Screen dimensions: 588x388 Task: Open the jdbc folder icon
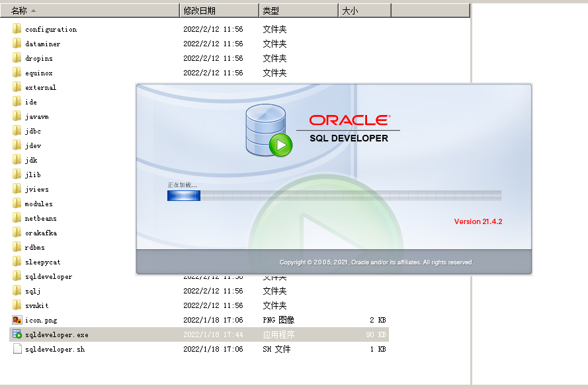pos(15,131)
